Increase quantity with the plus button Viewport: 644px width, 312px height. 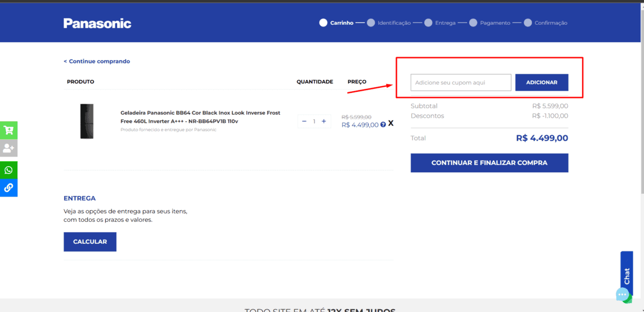pos(323,121)
